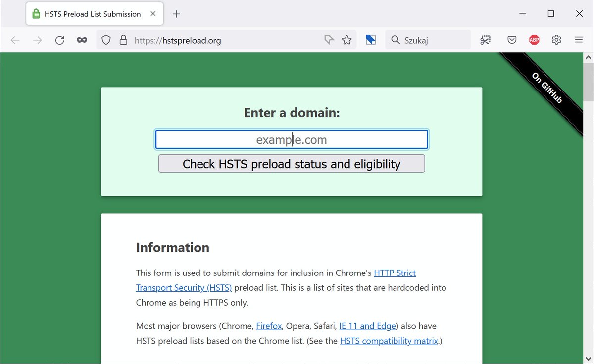
Task: Click the tag icon in address bar
Action: 329,40
